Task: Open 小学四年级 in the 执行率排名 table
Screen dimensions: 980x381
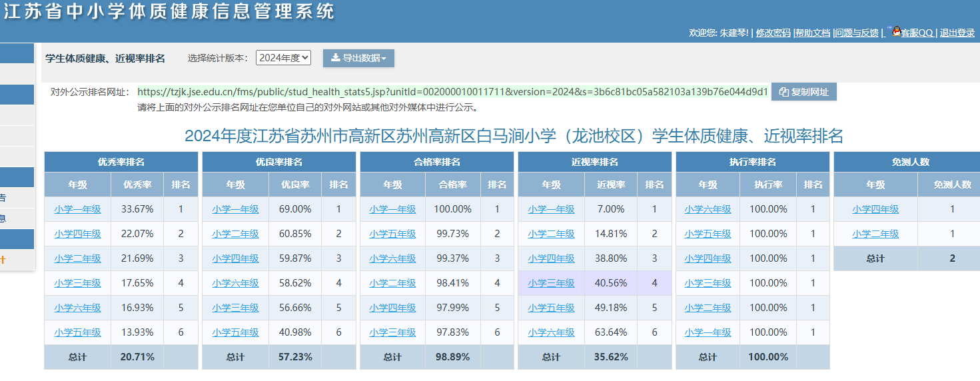Action: (708, 258)
